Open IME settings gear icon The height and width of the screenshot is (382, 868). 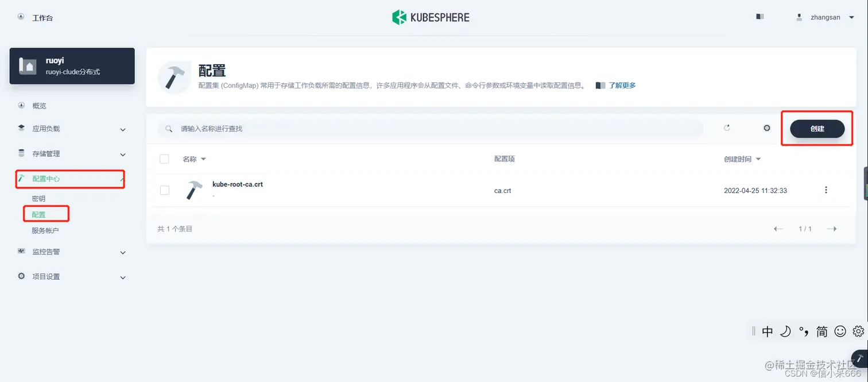tap(858, 331)
